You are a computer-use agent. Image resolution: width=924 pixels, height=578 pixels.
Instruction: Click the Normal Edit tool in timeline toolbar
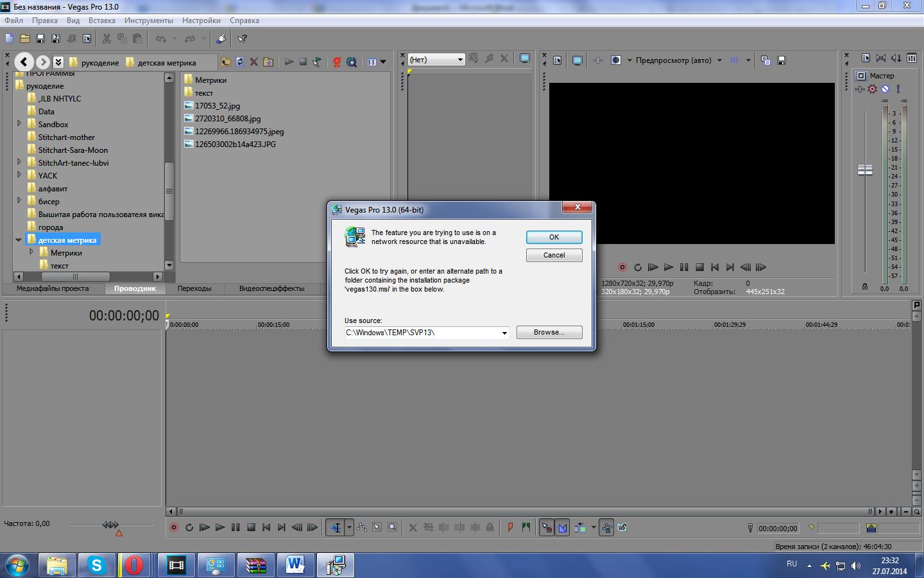click(336, 528)
